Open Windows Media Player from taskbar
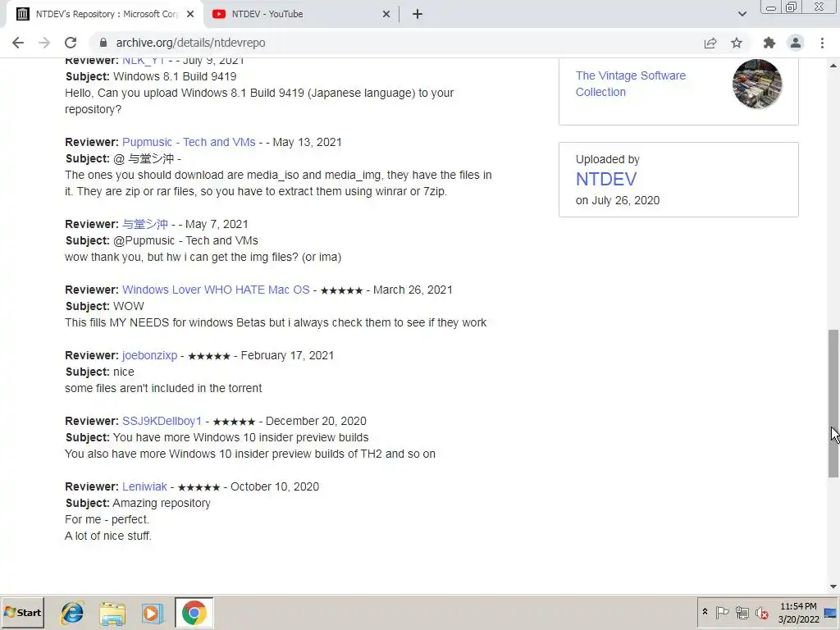This screenshot has height=630, width=840. click(x=152, y=613)
